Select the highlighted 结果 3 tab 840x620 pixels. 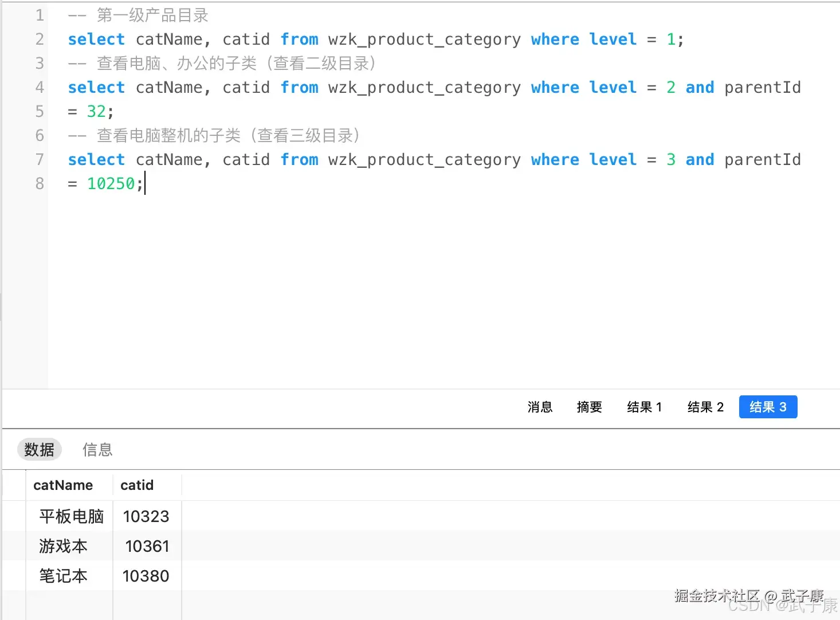(768, 407)
